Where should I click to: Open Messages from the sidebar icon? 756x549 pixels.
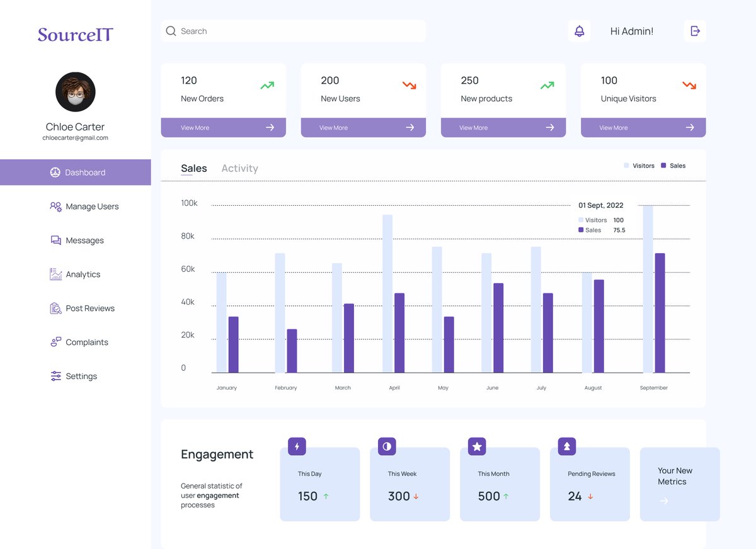(55, 240)
